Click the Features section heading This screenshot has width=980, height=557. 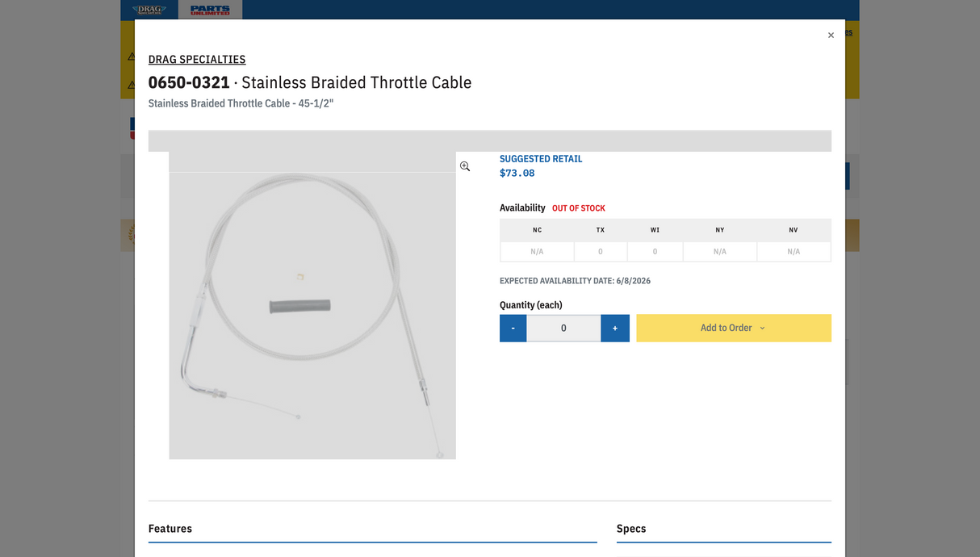tap(170, 529)
